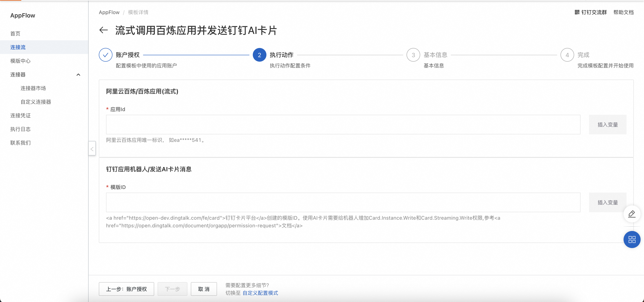Viewport: 644px width, 302px height.
Task: Click 插入变量 next to 模版ID
Action: (x=608, y=202)
